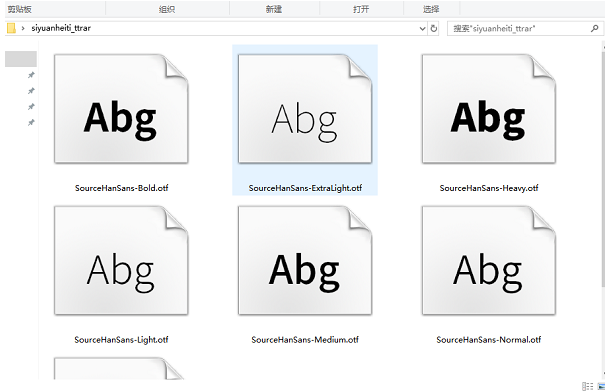Click the first pin icon in sidebar
Image resolution: width=614 pixels, height=392 pixels.
(x=31, y=75)
